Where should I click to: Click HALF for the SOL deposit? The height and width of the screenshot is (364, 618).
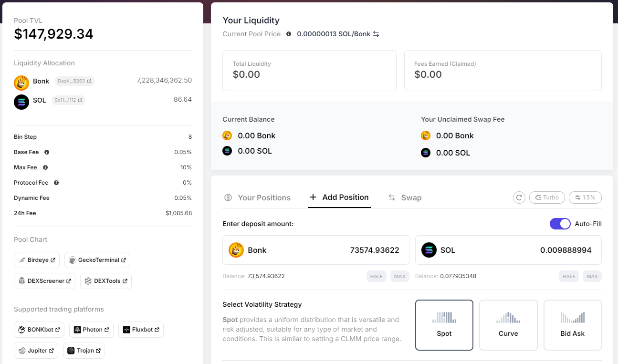(x=569, y=276)
